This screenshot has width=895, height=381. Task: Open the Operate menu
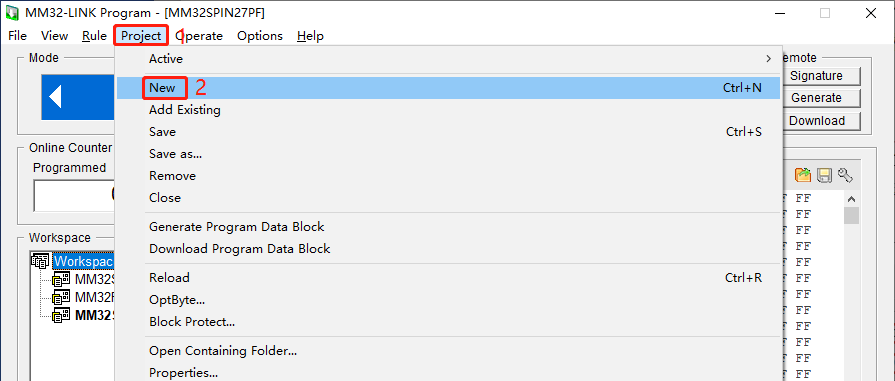coord(199,36)
